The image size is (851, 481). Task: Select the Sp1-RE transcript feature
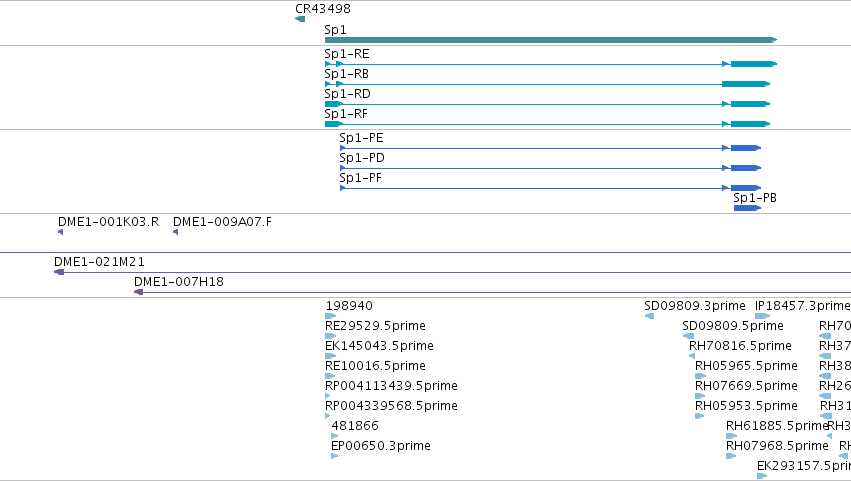551,64
